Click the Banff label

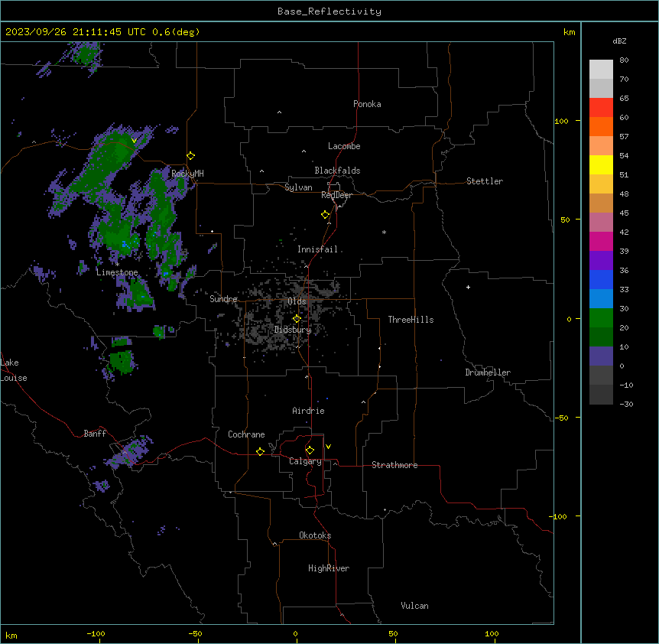coord(95,434)
